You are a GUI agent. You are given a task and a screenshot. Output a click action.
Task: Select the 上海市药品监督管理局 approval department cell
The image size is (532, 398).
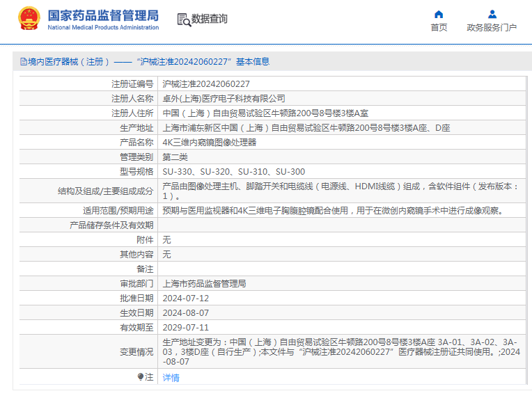pos(204,284)
